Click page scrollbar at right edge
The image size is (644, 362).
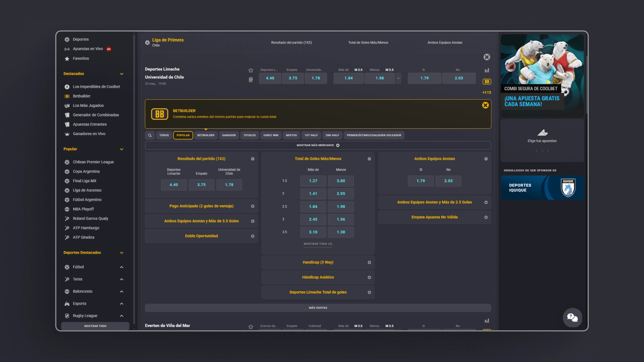[x=587, y=84]
